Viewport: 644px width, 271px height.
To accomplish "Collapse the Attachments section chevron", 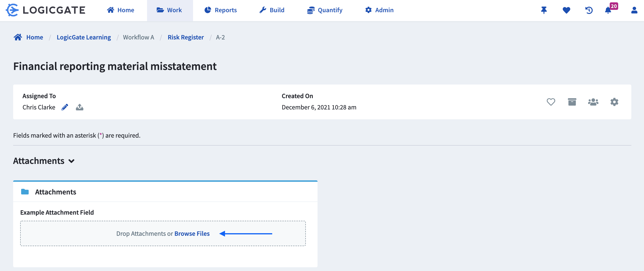I will (x=71, y=161).
